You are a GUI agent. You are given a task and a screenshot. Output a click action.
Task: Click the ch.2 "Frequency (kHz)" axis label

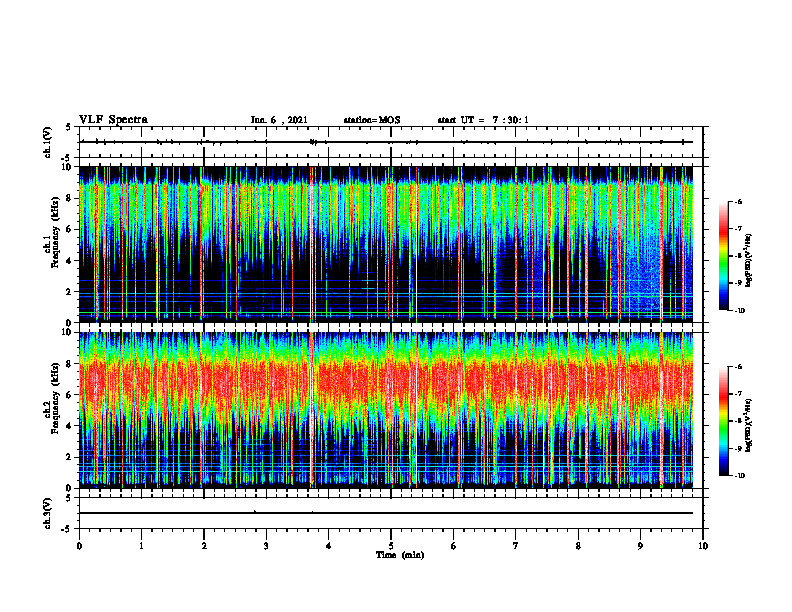(55, 398)
